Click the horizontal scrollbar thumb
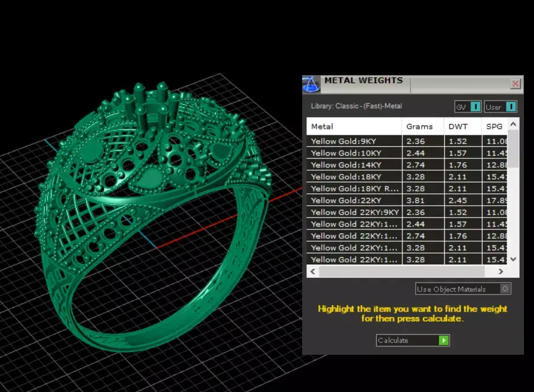534x392 pixels. click(x=402, y=271)
